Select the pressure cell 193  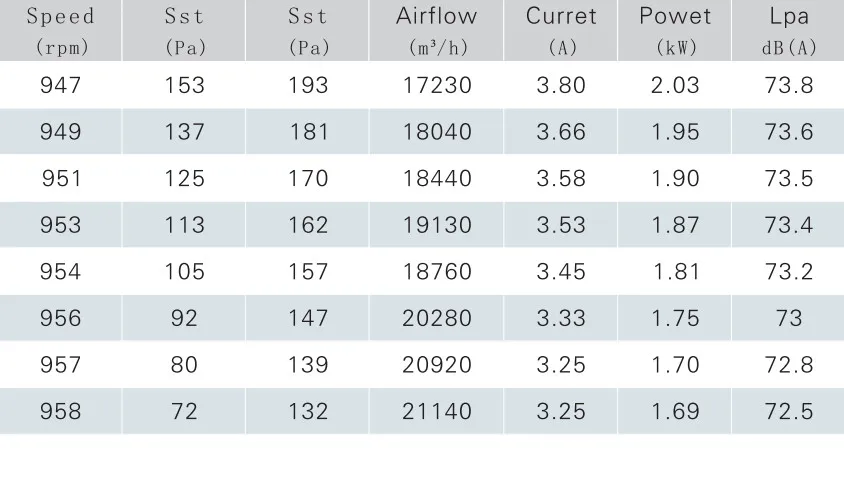pos(308,85)
